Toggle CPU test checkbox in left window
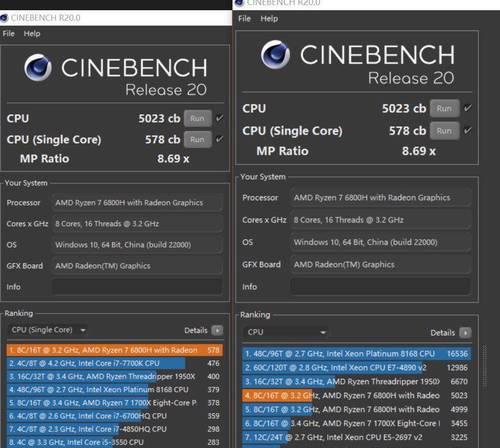The height and width of the screenshot is (448, 500). (219, 118)
